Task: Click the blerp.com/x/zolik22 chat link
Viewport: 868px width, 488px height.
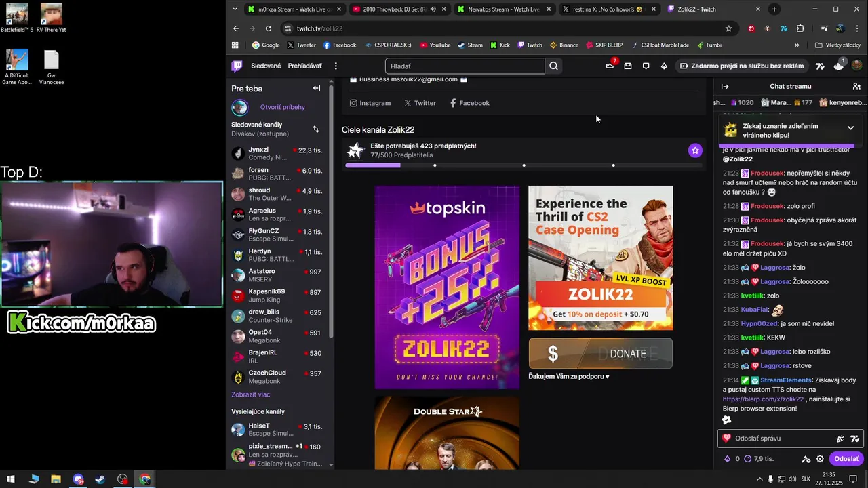Action: coord(763,399)
